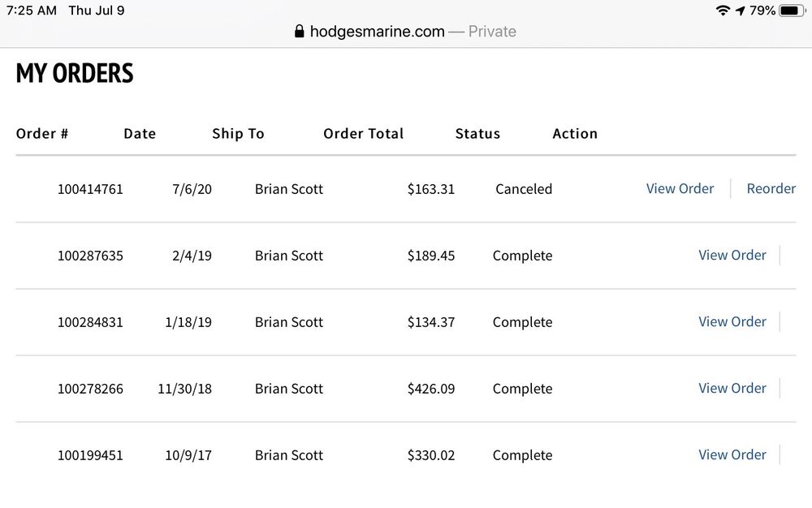View Order for order 100199451

point(732,454)
